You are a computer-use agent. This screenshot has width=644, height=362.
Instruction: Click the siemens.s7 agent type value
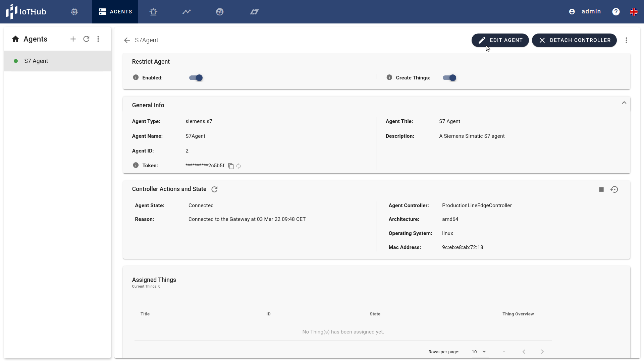click(x=199, y=121)
